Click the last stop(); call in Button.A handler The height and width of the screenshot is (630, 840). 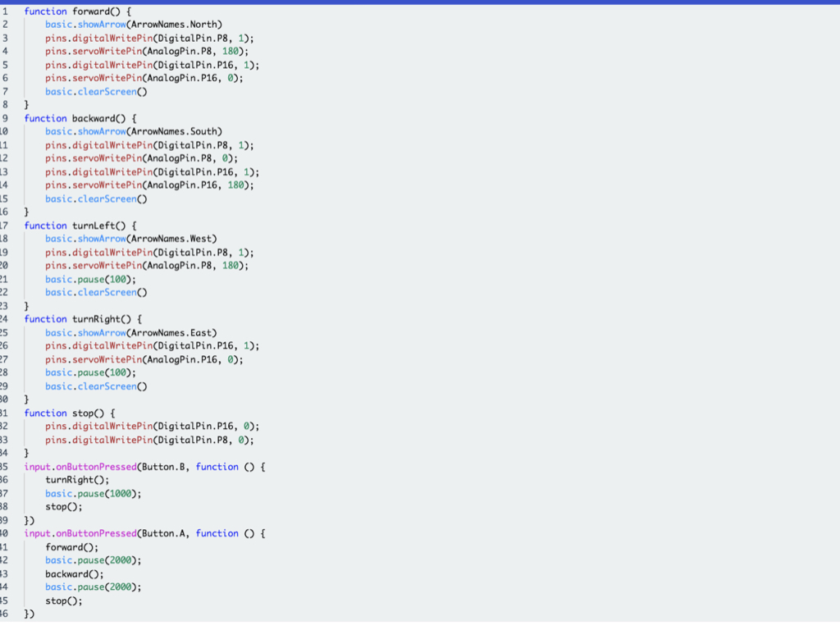point(64,600)
